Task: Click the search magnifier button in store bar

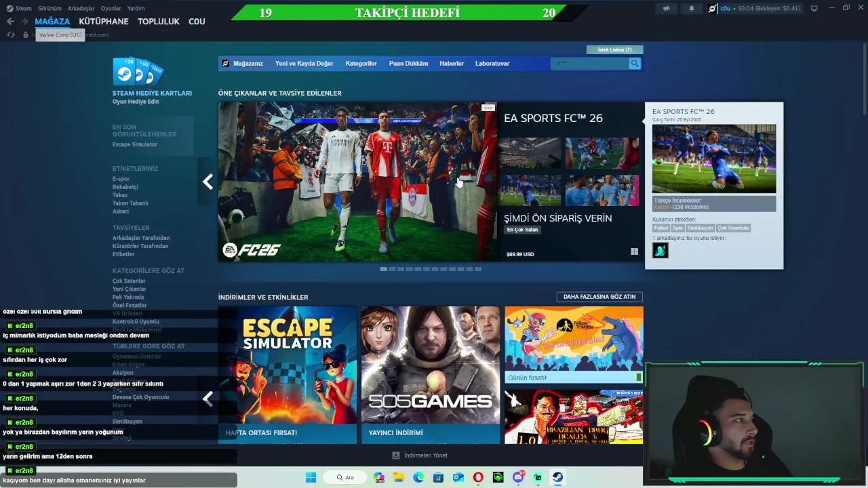Action: [x=635, y=63]
